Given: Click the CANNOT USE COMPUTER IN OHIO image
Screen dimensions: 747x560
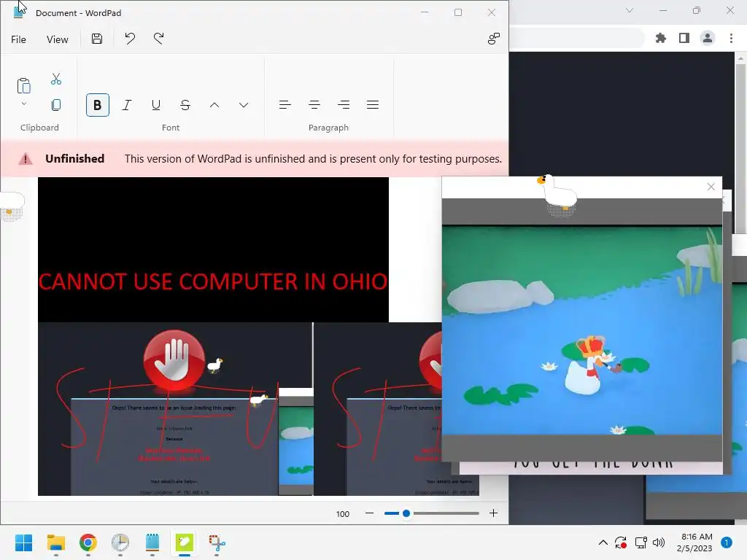Looking at the screenshot, I should [214, 249].
